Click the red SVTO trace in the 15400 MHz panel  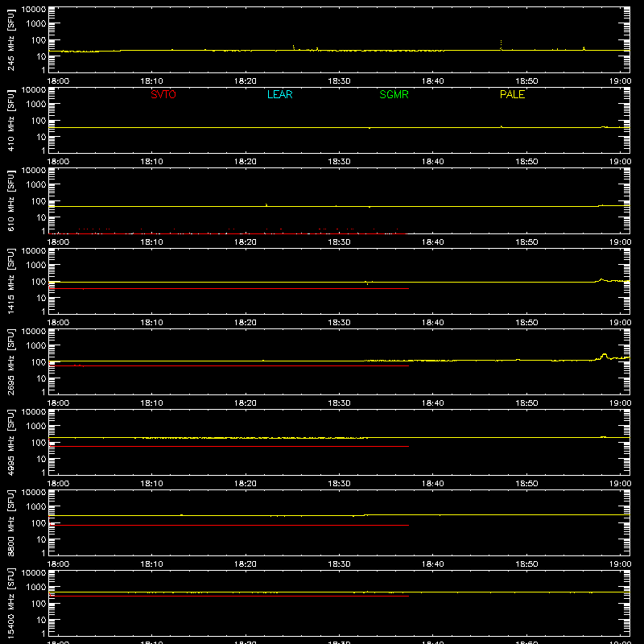tap(229, 596)
